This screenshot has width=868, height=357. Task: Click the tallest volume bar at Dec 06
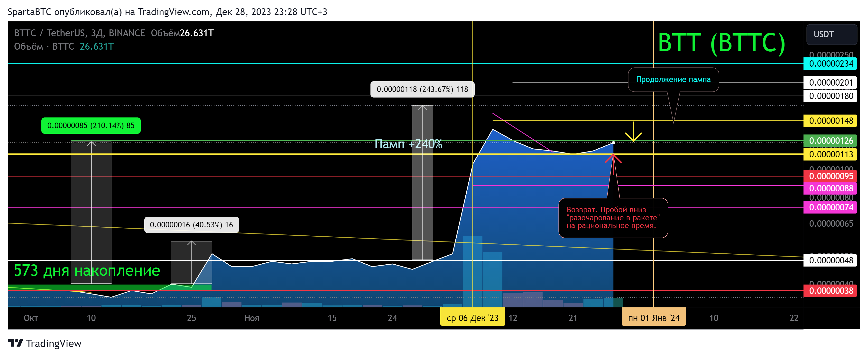coord(472,271)
